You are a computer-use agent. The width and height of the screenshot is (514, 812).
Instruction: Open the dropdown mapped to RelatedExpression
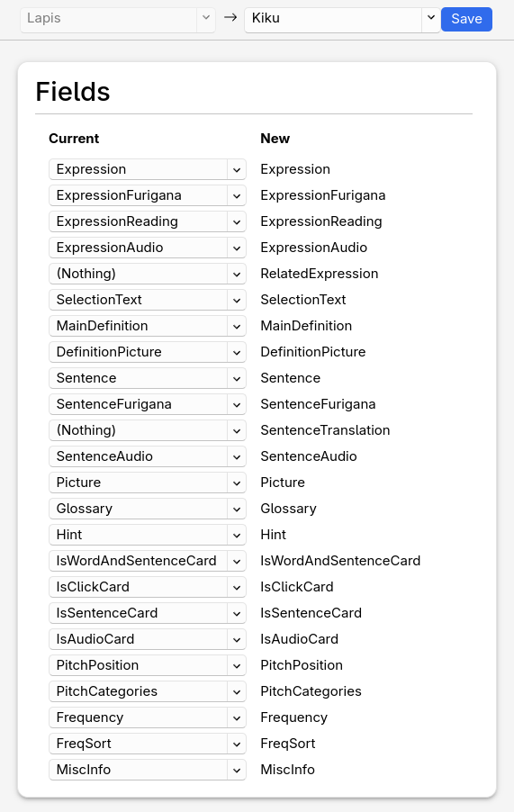point(148,274)
